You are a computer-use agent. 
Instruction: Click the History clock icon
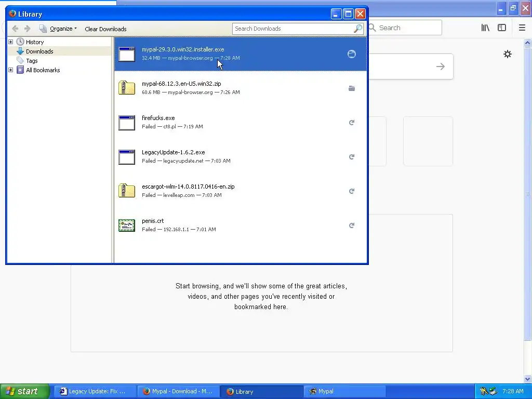[x=20, y=42]
